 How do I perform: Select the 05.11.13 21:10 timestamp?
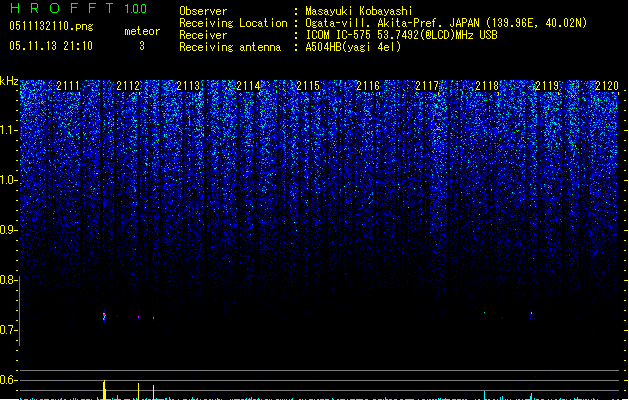tap(51, 46)
